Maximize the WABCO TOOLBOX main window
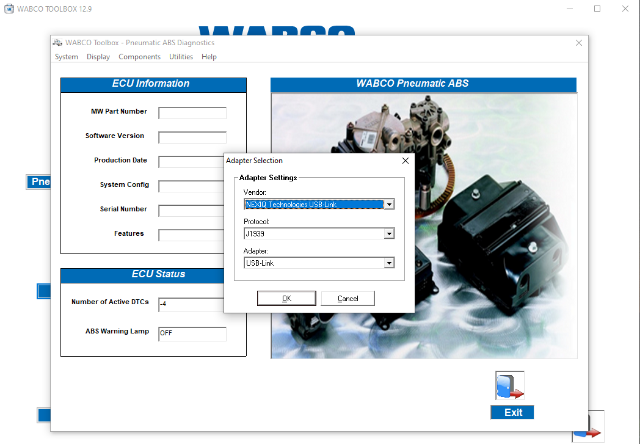Viewport: 640px width, 444px height. point(597,9)
